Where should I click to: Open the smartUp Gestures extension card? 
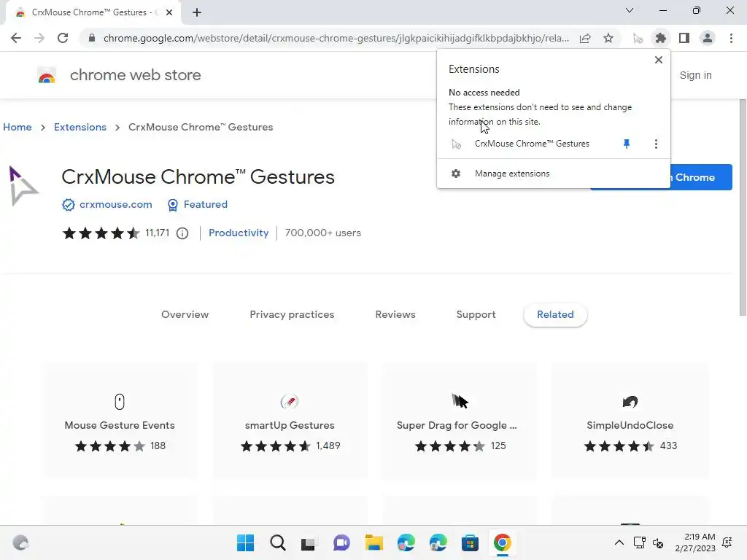[x=290, y=420]
